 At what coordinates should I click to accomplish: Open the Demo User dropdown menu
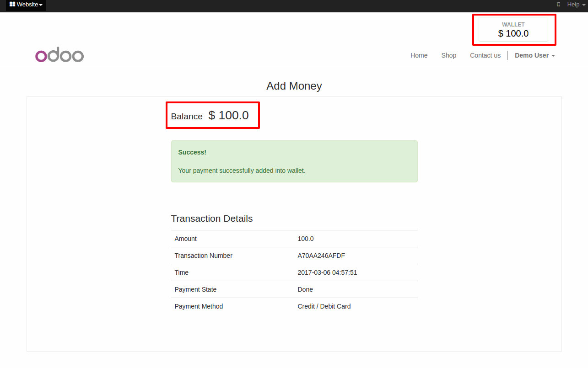(535, 55)
